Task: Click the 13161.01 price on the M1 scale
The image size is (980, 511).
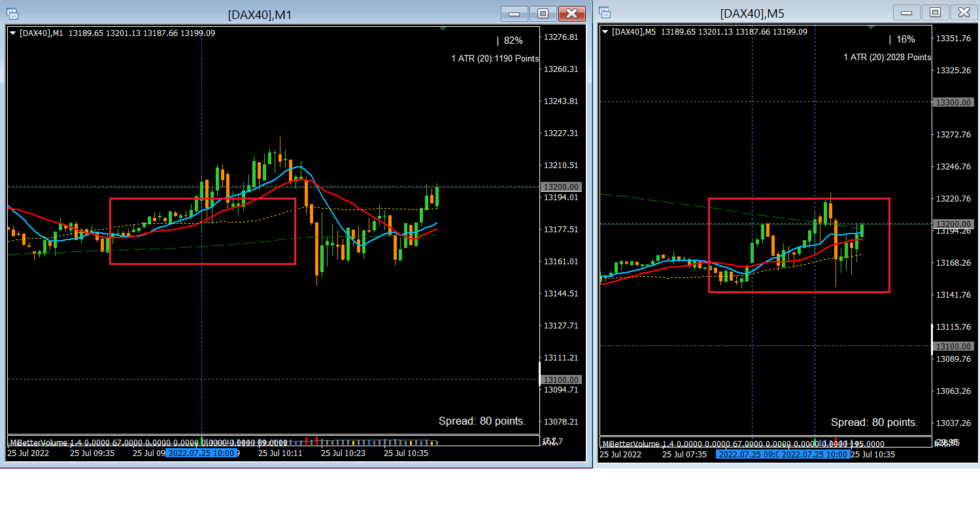Action: click(x=561, y=262)
